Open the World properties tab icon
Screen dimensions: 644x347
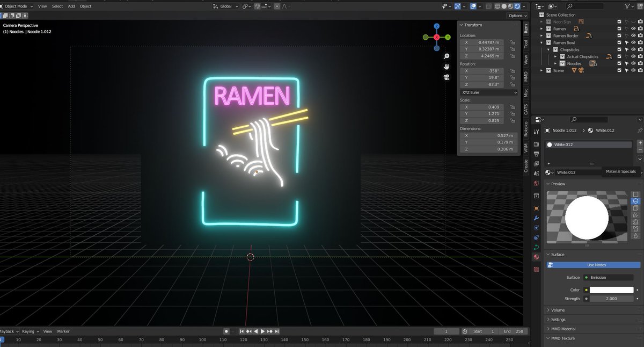pyautogui.click(x=536, y=183)
